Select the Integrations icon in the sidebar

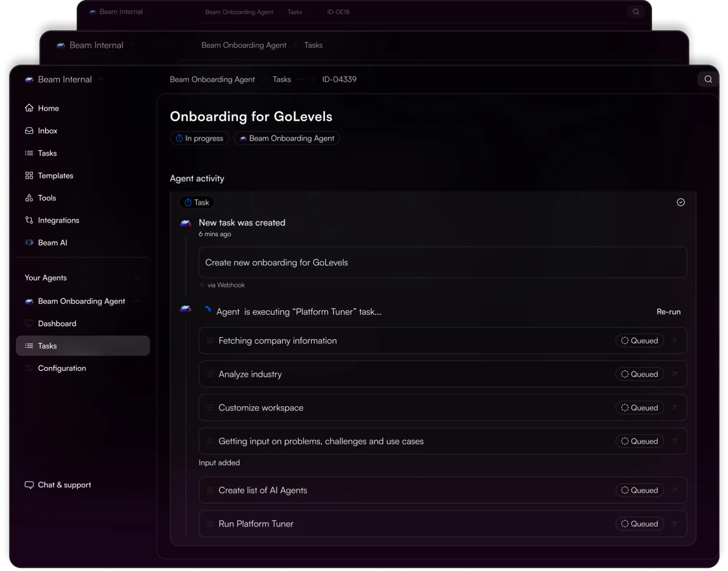click(x=29, y=220)
